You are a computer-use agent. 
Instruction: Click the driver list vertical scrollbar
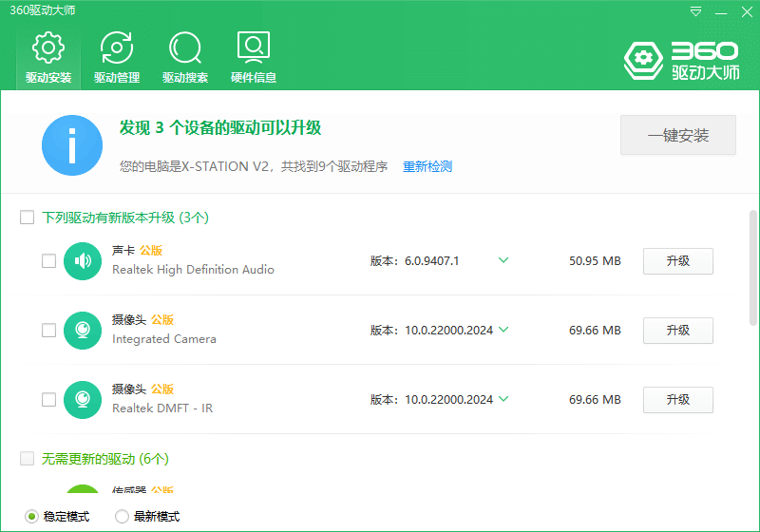[753, 268]
